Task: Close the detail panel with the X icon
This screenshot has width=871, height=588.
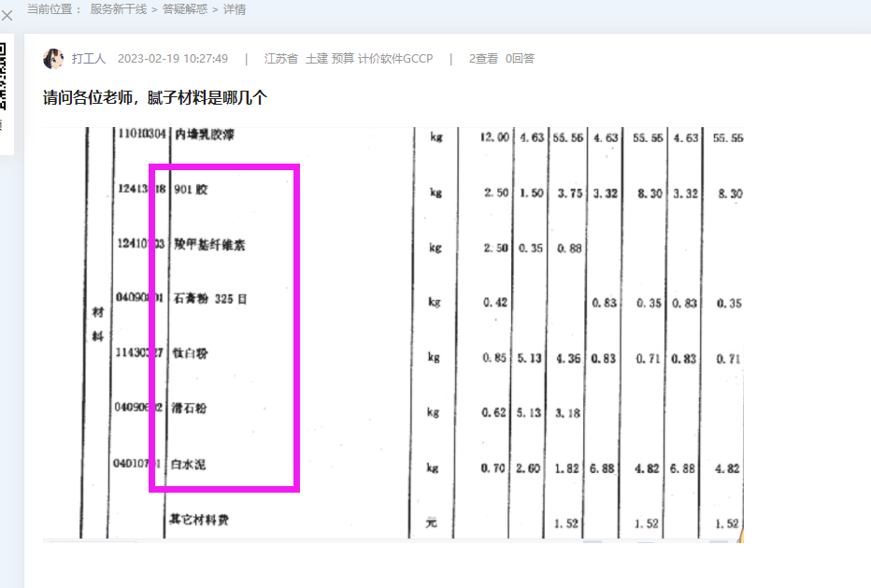Action: click(7, 16)
